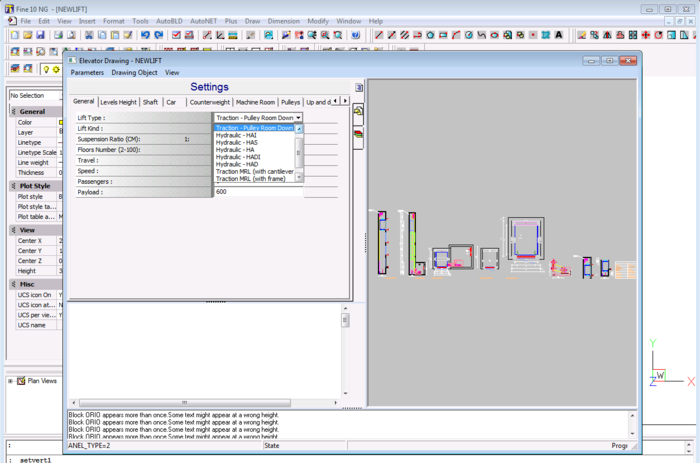The height and width of the screenshot is (463, 700).
Task: Expand the Plan Views tree node
Action: click(10, 381)
